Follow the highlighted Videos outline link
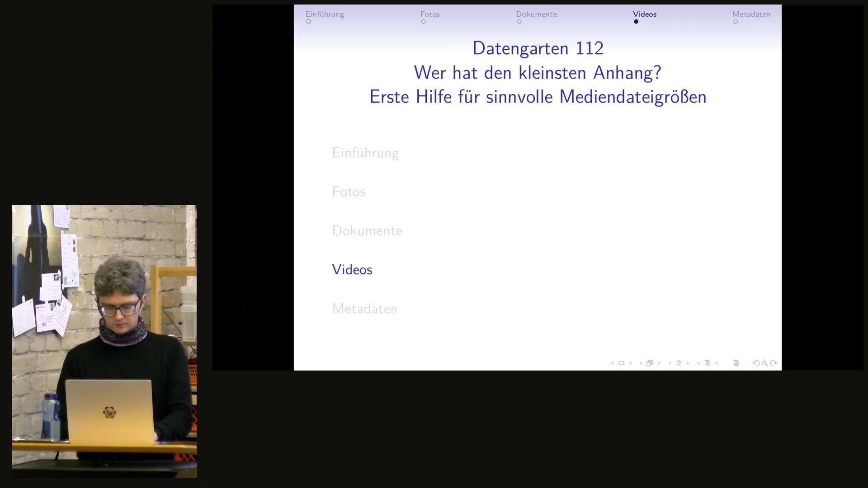Image resolution: width=868 pixels, height=488 pixels. point(352,269)
